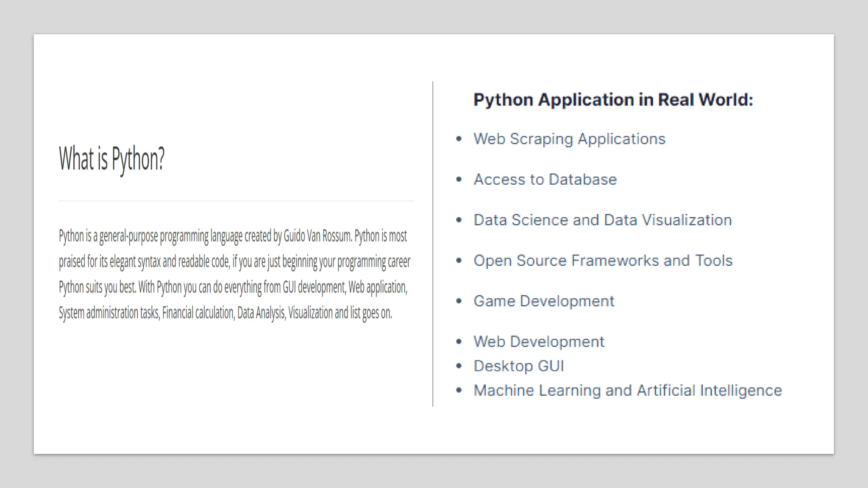The image size is (868, 488).
Task: Choose "Open Source Frameworks and Tools" item
Action: click(603, 261)
